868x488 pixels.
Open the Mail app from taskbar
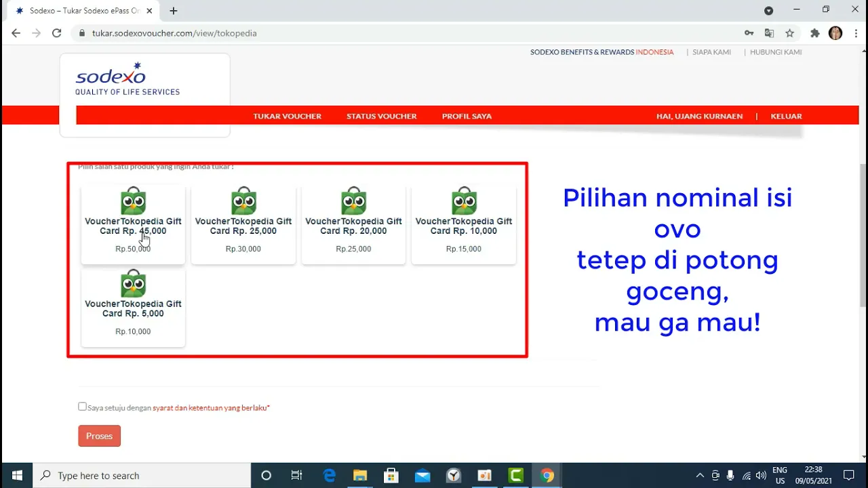pyautogui.click(x=422, y=475)
